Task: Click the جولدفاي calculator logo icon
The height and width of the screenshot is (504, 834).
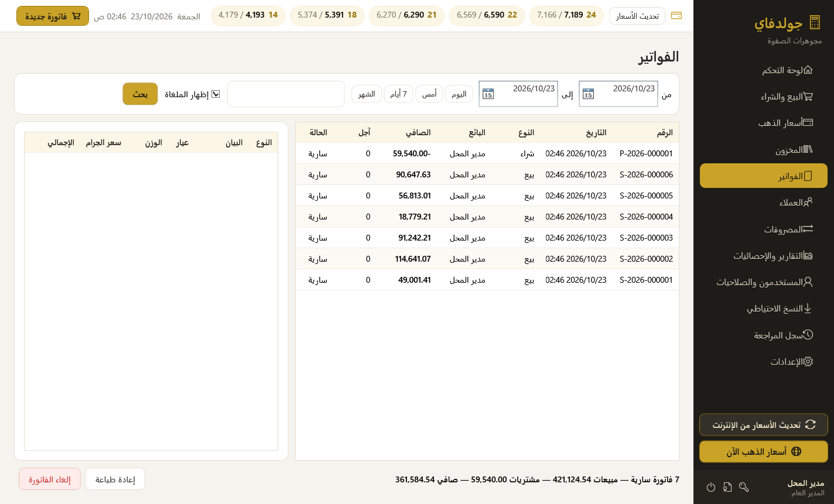Action: point(814,23)
